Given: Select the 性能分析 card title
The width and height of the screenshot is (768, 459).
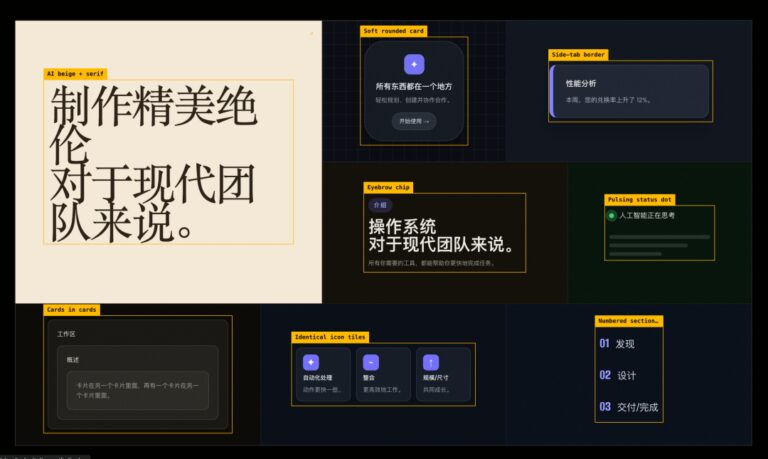Looking at the screenshot, I should (581, 83).
